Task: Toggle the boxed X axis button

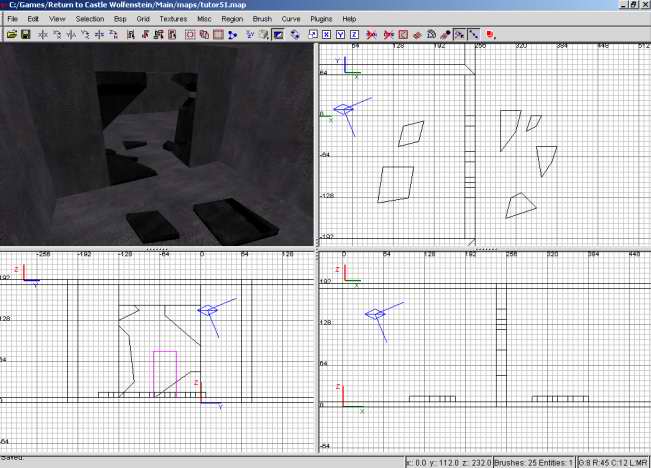Action: 326,34
